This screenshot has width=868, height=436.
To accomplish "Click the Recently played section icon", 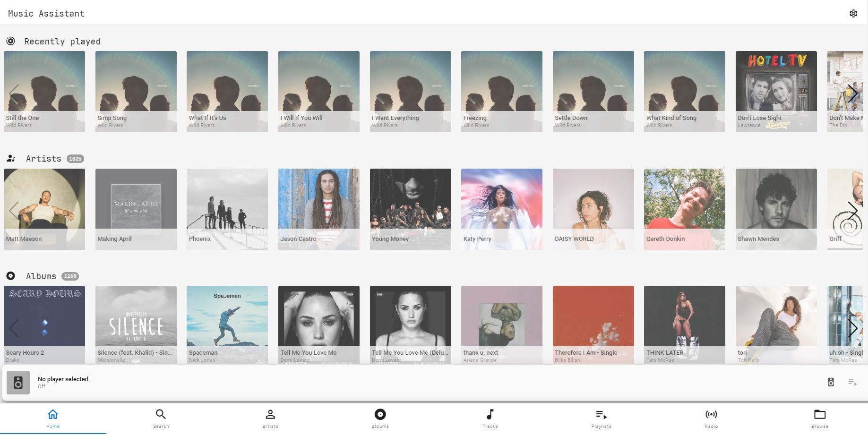I will (x=10, y=41).
